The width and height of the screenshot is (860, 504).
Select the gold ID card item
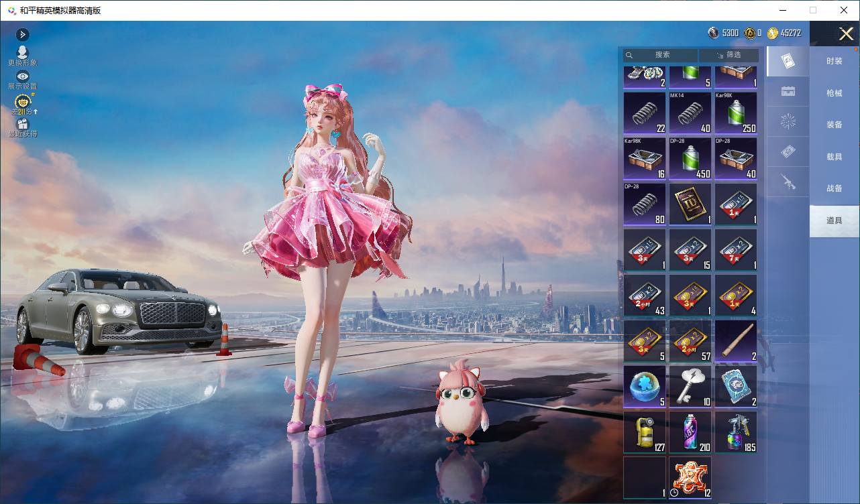pos(690,204)
